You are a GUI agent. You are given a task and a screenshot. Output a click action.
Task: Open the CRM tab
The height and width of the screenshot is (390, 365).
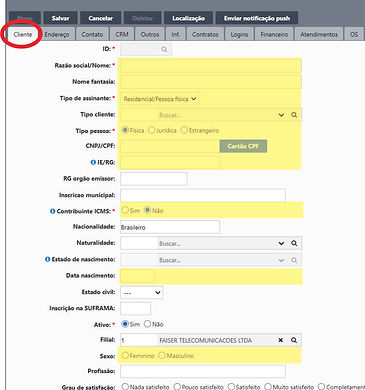(x=122, y=34)
